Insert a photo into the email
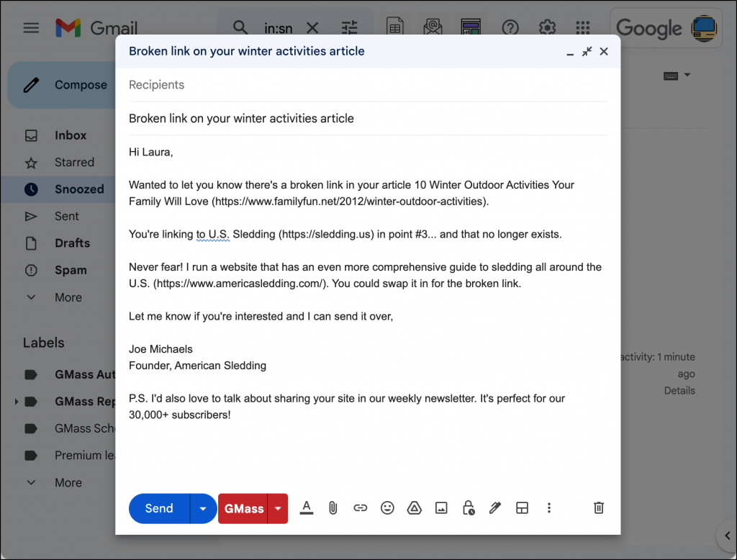737x560 pixels. pyautogui.click(x=440, y=508)
